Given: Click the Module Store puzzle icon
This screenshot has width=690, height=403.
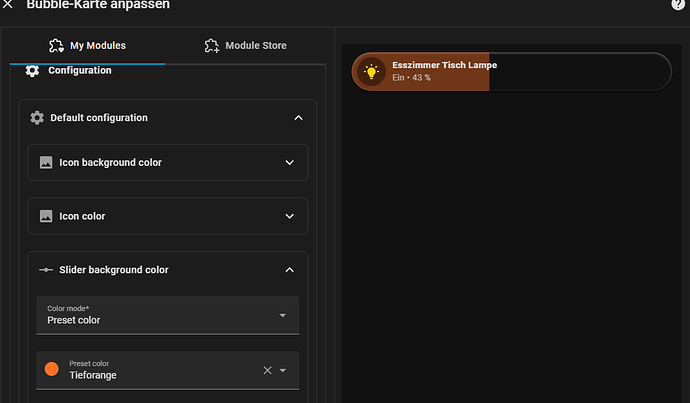Looking at the screenshot, I should pos(211,46).
